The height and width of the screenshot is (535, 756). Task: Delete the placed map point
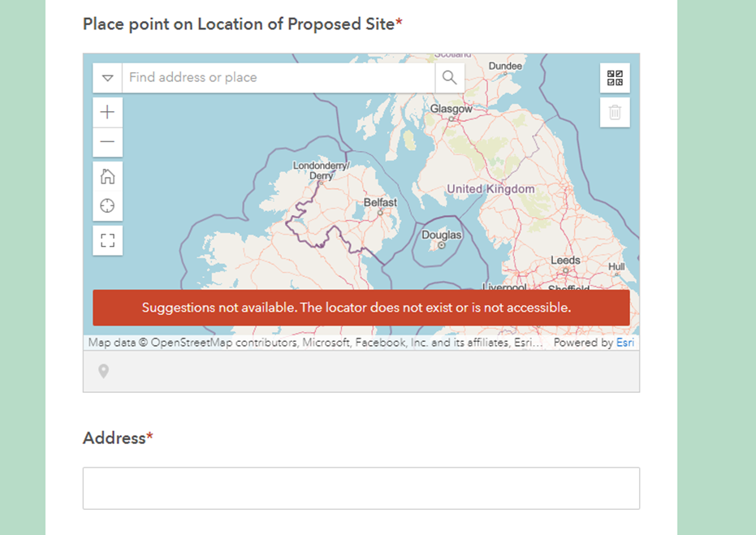[x=615, y=113]
